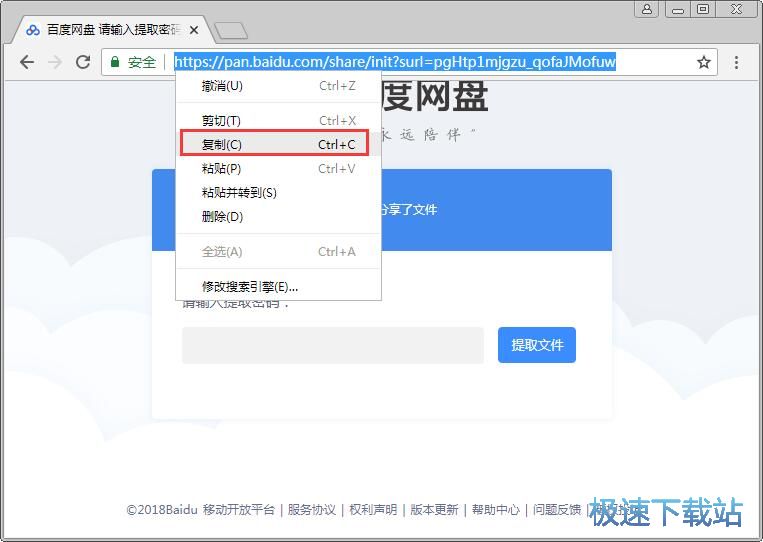Choose 撤消(U) from the context menu
The width and height of the screenshot is (763, 542).
[x=278, y=86]
